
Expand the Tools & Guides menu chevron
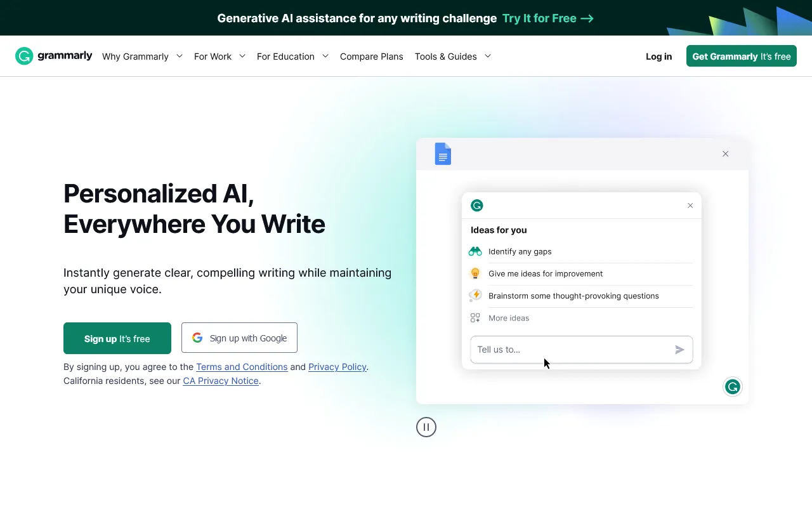point(488,56)
